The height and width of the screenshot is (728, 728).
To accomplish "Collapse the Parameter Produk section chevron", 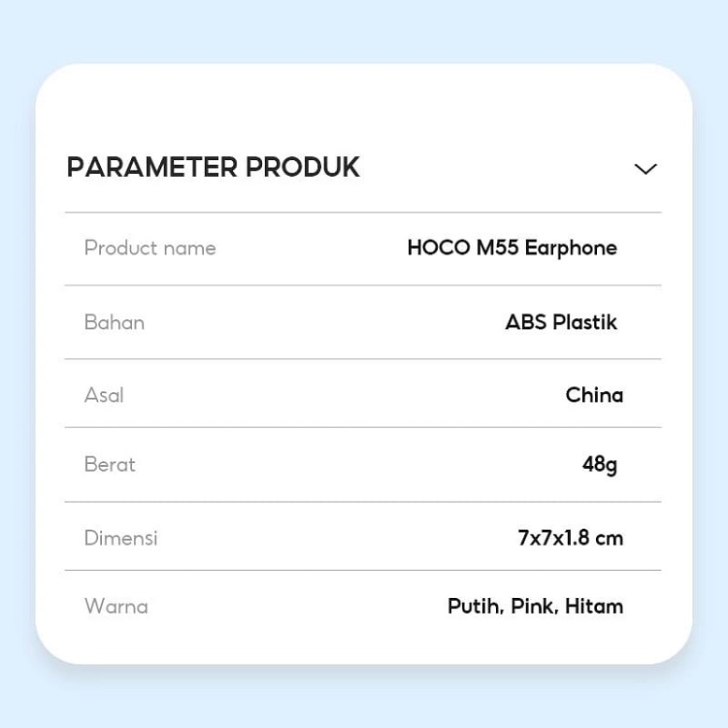I will pos(645,169).
